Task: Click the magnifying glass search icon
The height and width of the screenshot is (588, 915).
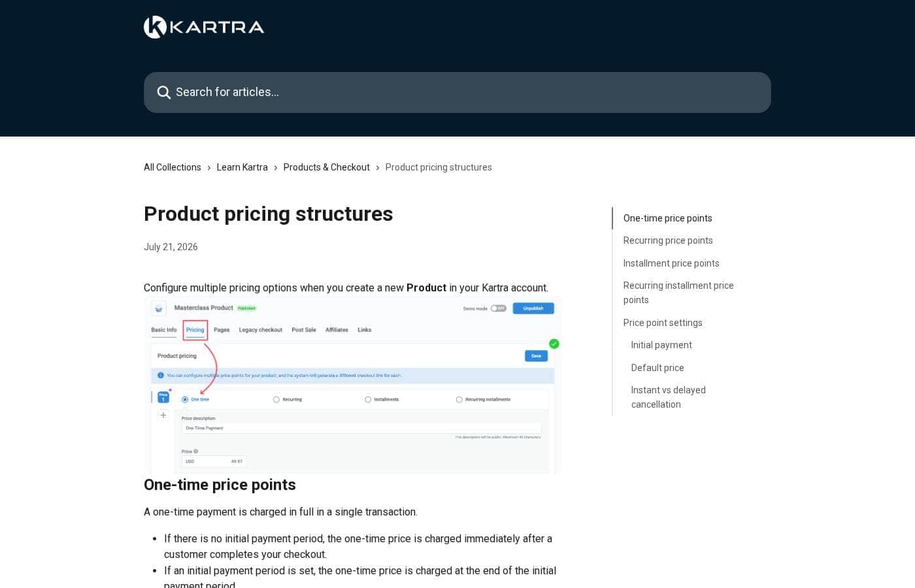Action: pos(163,93)
